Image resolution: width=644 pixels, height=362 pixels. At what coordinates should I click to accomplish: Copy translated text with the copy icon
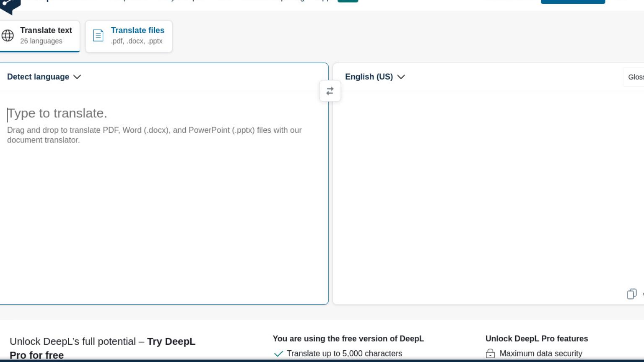pyautogui.click(x=631, y=294)
